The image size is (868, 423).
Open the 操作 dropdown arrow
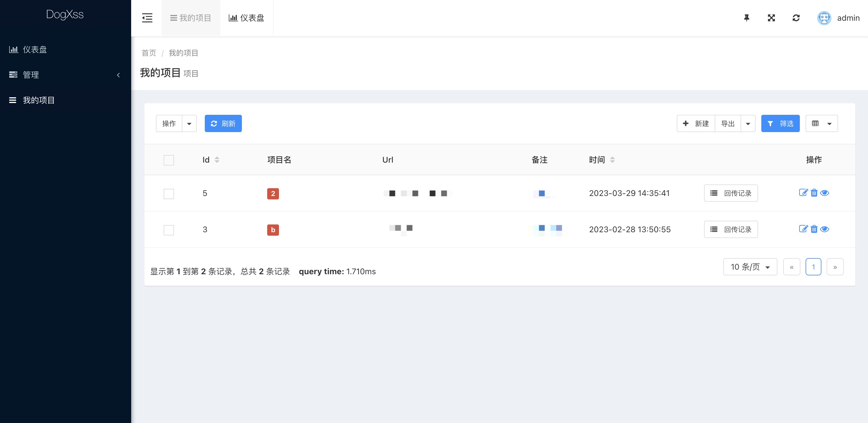point(189,124)
